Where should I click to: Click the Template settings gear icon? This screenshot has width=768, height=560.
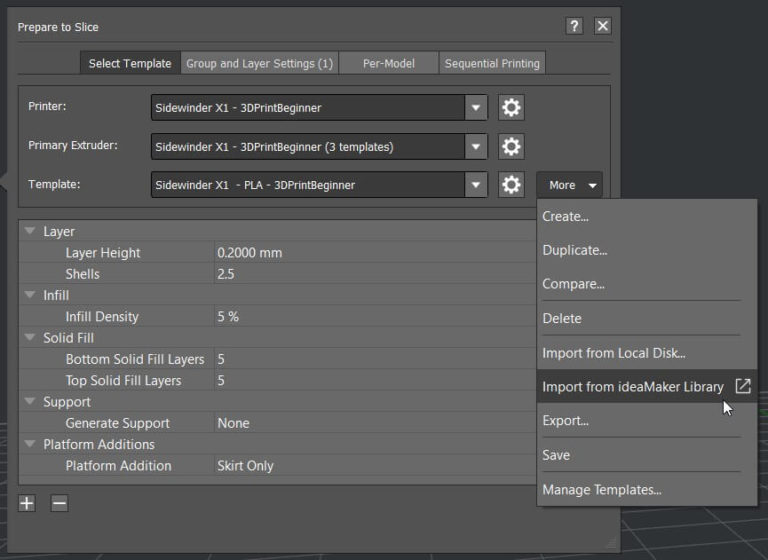pos(511,185)
